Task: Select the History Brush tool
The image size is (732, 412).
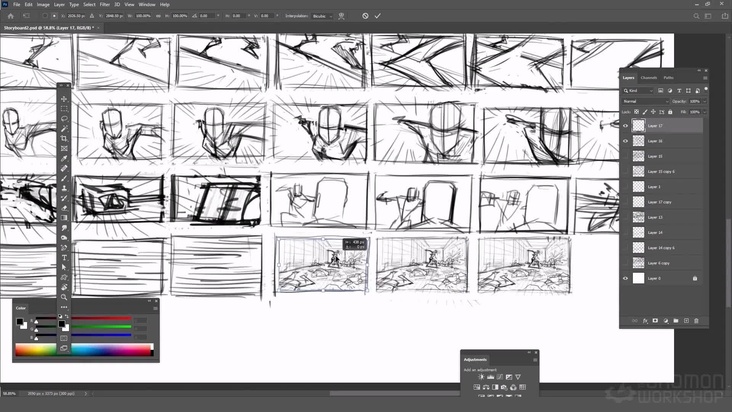Action: pyautogui.click(x=64, y=198)
